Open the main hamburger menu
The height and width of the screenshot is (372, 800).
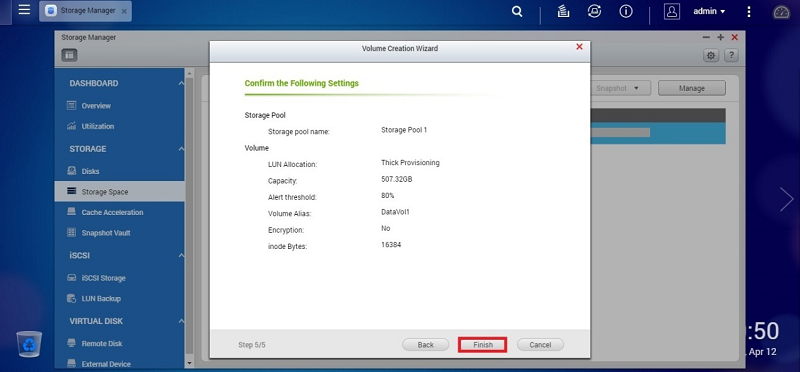(x=24, y=10)
